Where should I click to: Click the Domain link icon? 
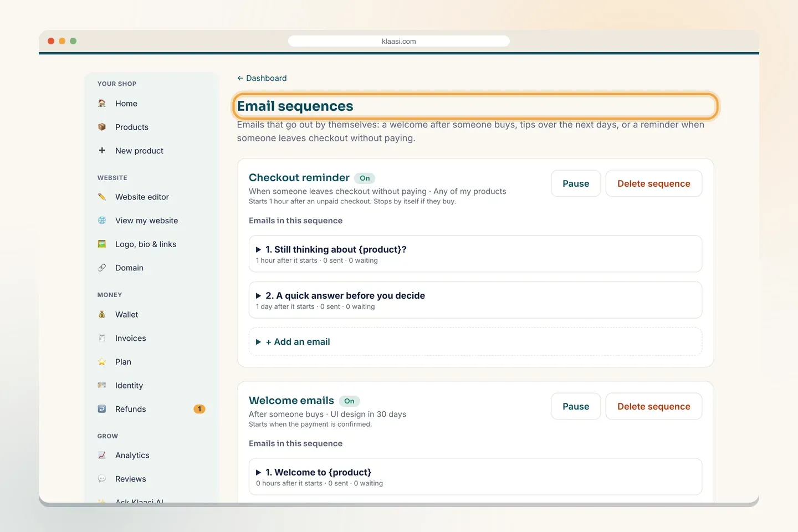point(102,268)
